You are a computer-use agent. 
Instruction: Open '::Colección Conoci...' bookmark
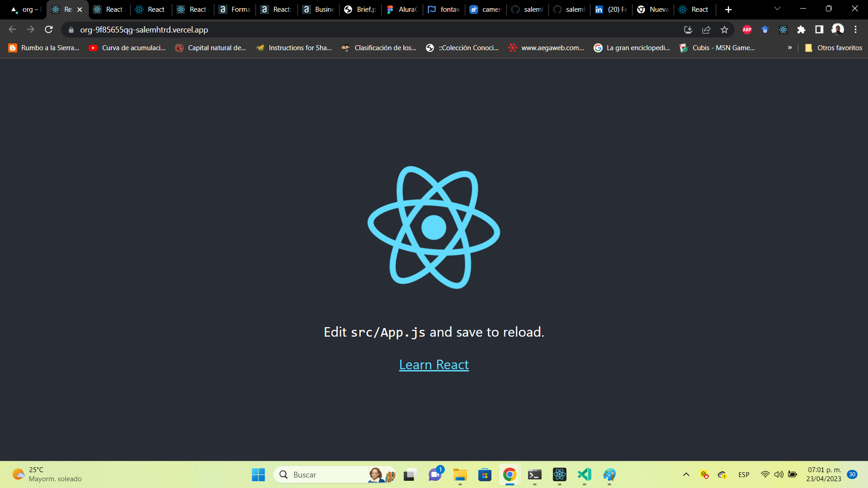pyautogui.click(x=462, y=48)
